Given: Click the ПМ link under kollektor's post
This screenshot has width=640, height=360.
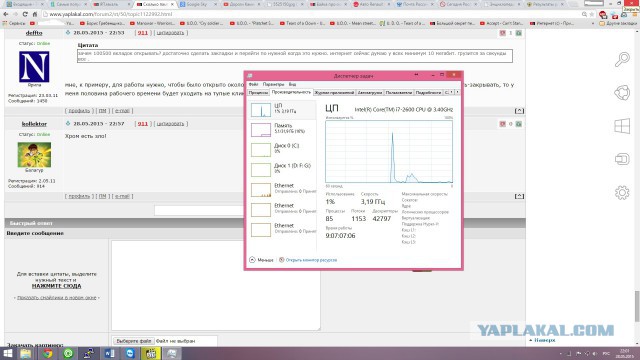Looking at the screenshot, I should tap(102, 196).
